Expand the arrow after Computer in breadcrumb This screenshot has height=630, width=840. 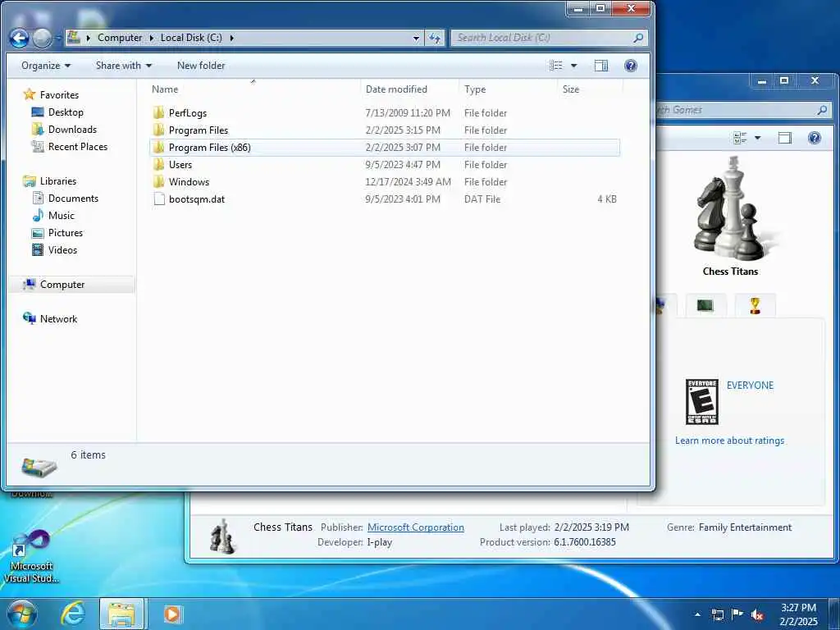(152, 38)
